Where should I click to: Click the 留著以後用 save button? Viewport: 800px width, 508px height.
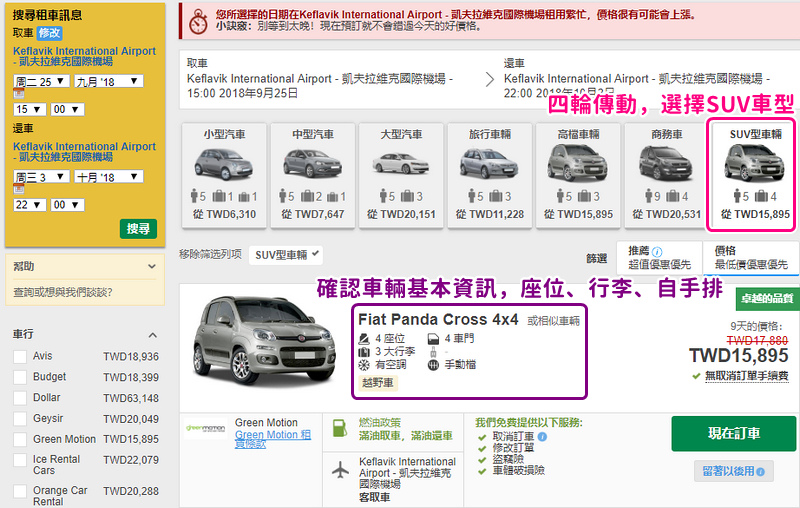(x=734, y=471)
